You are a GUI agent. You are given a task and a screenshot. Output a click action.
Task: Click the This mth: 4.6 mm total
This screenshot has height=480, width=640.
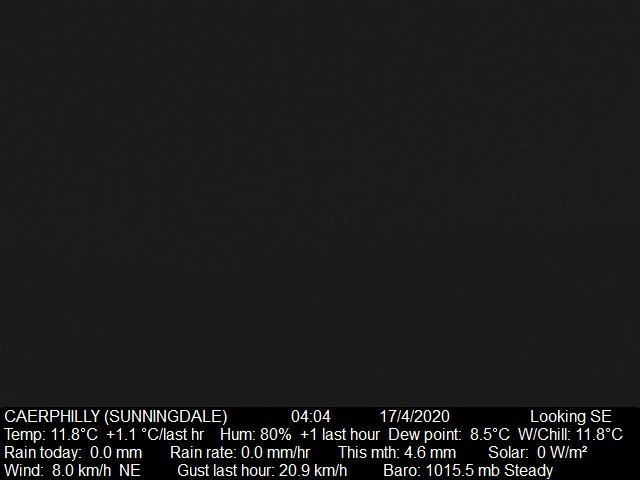[397, 453]
